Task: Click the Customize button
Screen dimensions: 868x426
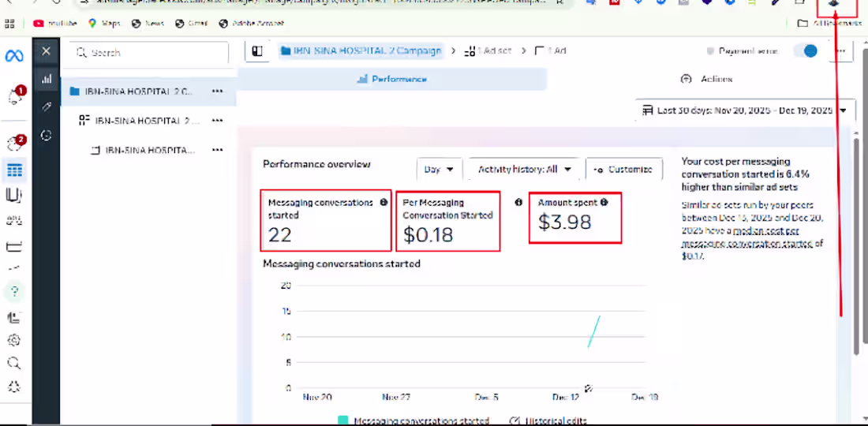Action: point(624,170)
